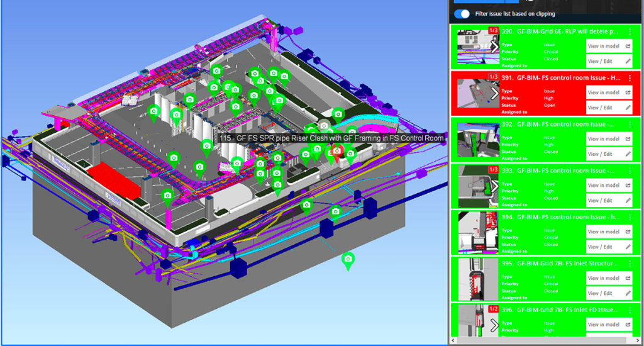Image resolution: width=644 pixels, height=346 pixels.
Task: Open View / Edit for issue 394
Action: pos(608,247)
